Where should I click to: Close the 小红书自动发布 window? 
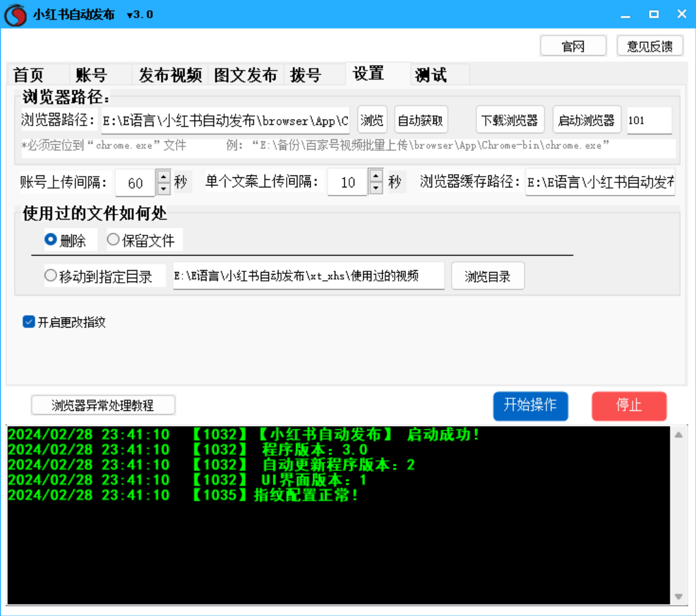(x=682, y=15)
